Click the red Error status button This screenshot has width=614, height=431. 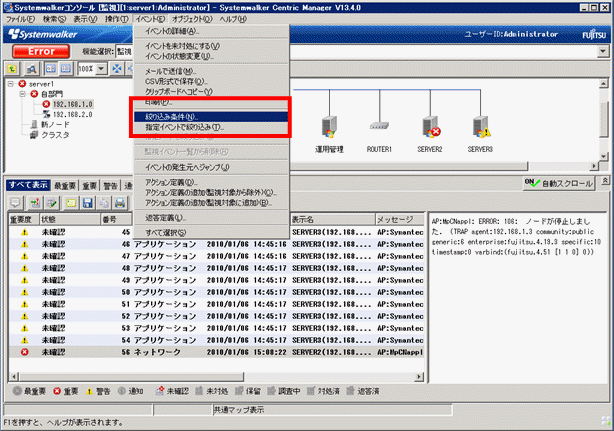pyautogui.click(x=41, y=51)
